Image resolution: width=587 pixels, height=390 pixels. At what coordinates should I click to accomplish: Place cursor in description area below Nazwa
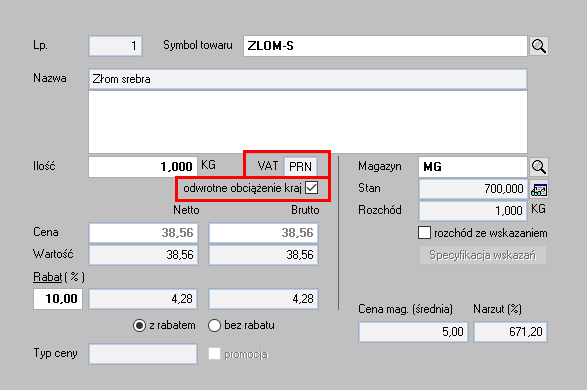coord(308,122)
